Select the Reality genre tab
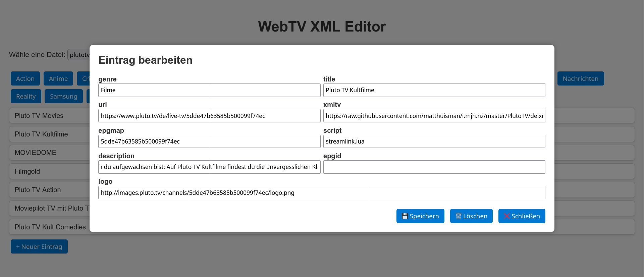Image resolution: width=644 pixels, height=277 pixels. (26, 97)
